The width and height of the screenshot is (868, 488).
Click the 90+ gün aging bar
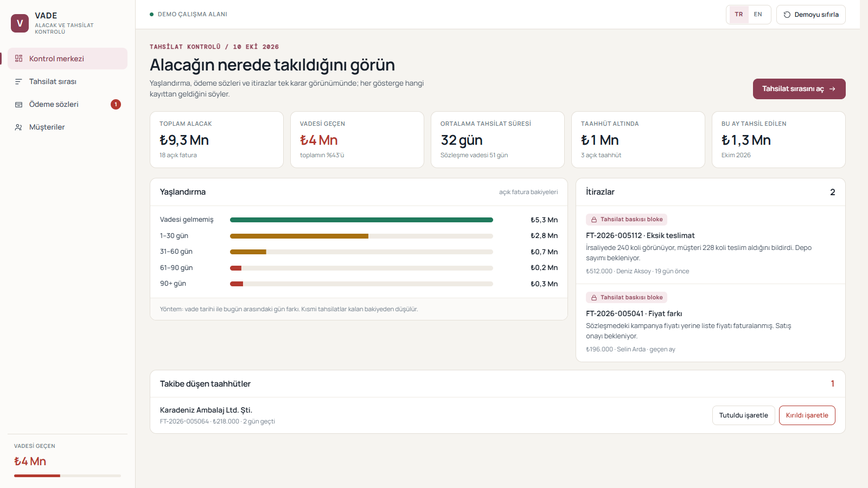tap(361, 284)
